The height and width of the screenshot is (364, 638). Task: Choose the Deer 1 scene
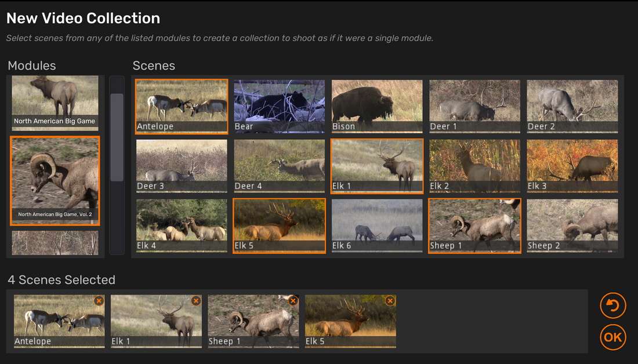coord(474,107)
